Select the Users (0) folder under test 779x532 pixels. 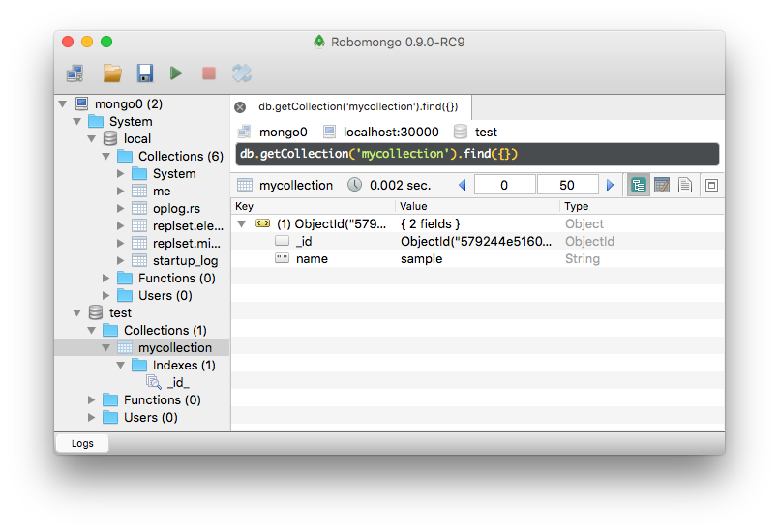(x=151, y=417)
